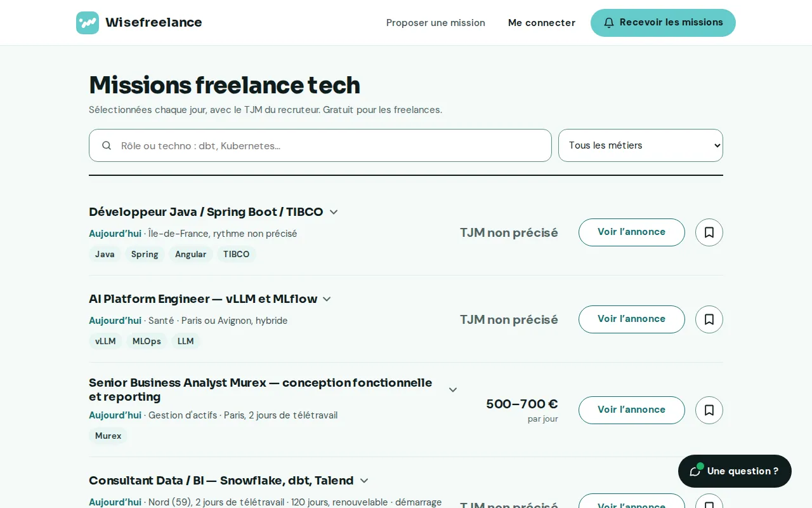Click the Missions freelance tech heading
This screenshot has width=812, height=508.
(225, 85)
